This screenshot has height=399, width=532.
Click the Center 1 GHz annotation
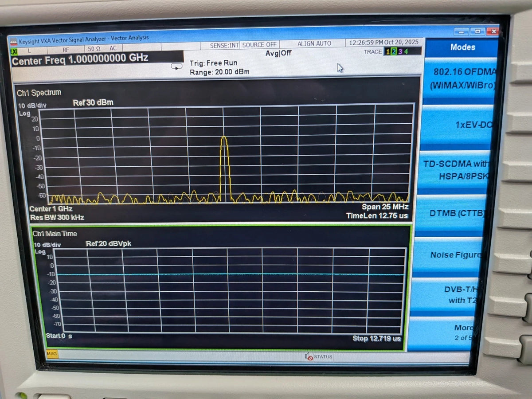coord(51,209)
